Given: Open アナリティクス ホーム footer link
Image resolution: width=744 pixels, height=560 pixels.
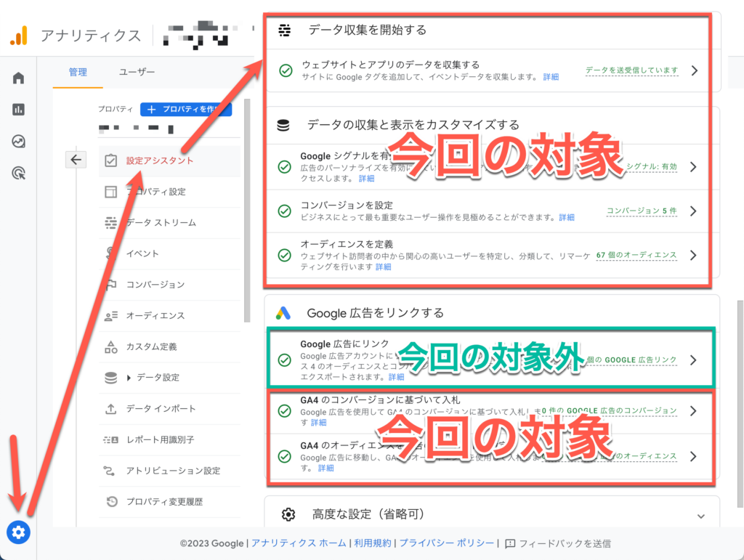Looking at the screenshot, I should (299, 543).
